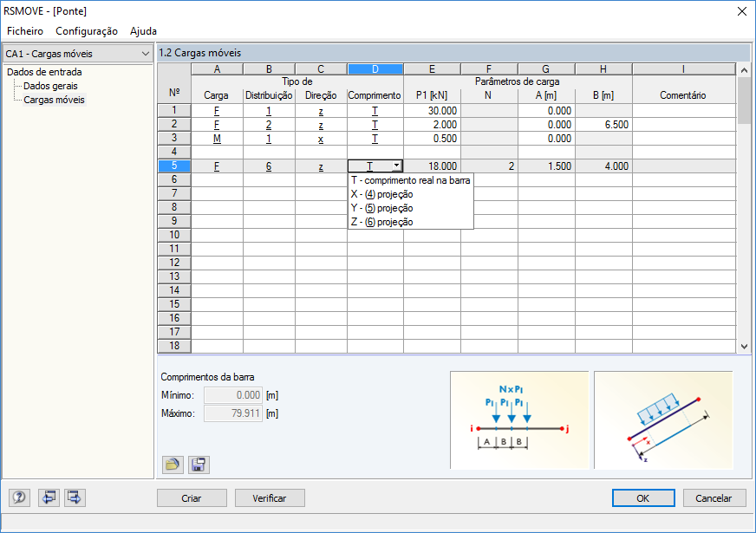Open the Ajuda menu

143,31
